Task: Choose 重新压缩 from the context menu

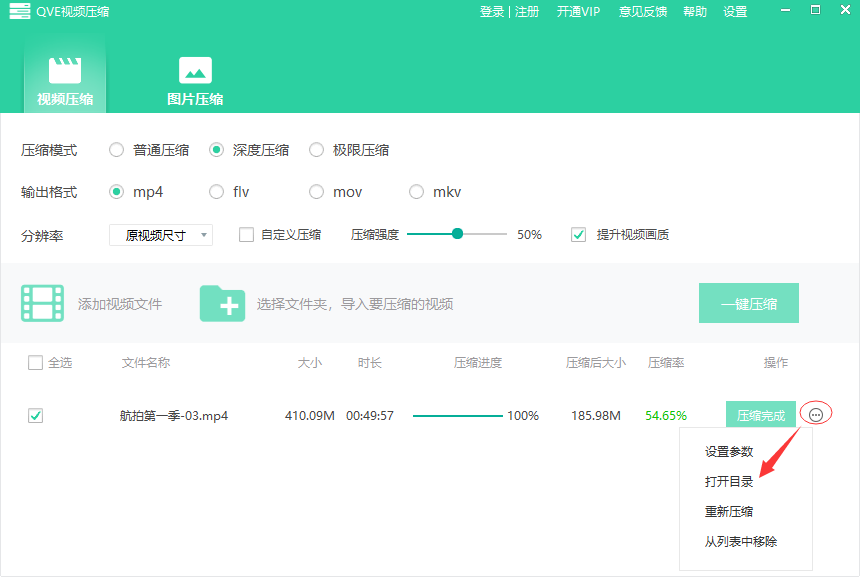Action: [x=729, y=511]
